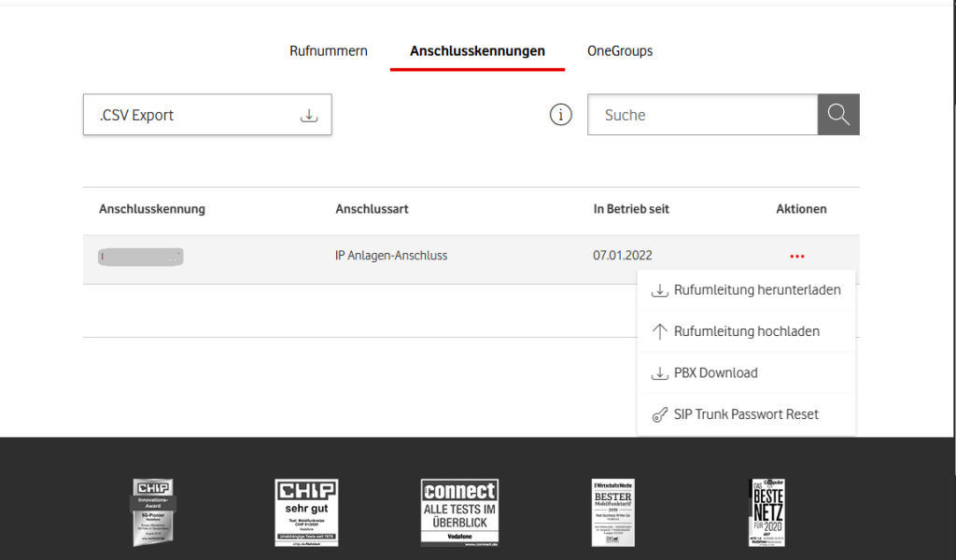Select the Anschlusskennungen tab

tap(477, 51)
